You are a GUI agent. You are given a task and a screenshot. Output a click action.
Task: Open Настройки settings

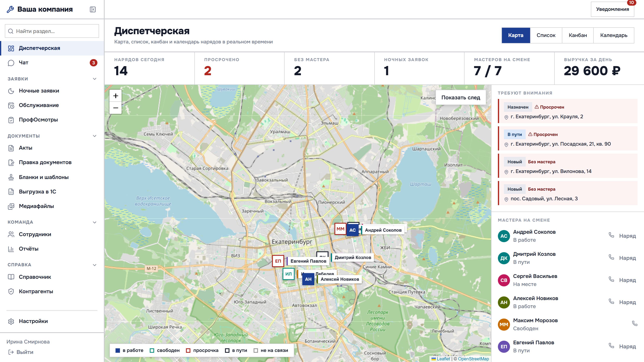[x=52, y=322]
